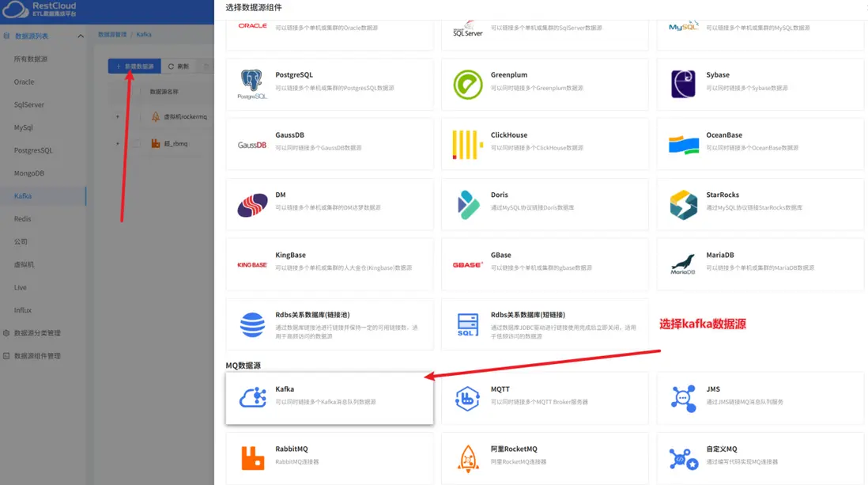Click the DM database icon
This screenshot has height=485, width=868.
click(x=252, y=205)
